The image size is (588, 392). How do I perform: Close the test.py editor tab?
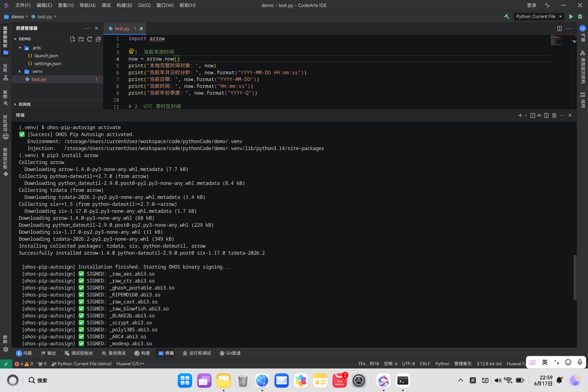pos(141,28)
